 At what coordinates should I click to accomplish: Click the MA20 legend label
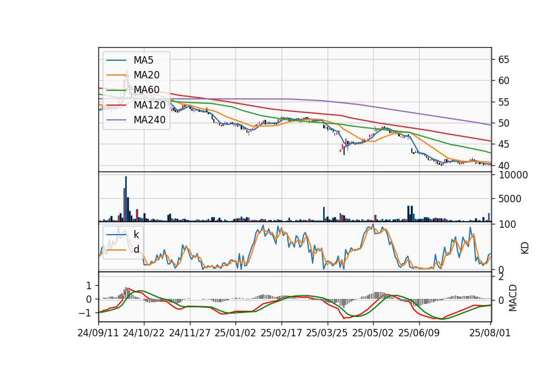coord(147,75)
